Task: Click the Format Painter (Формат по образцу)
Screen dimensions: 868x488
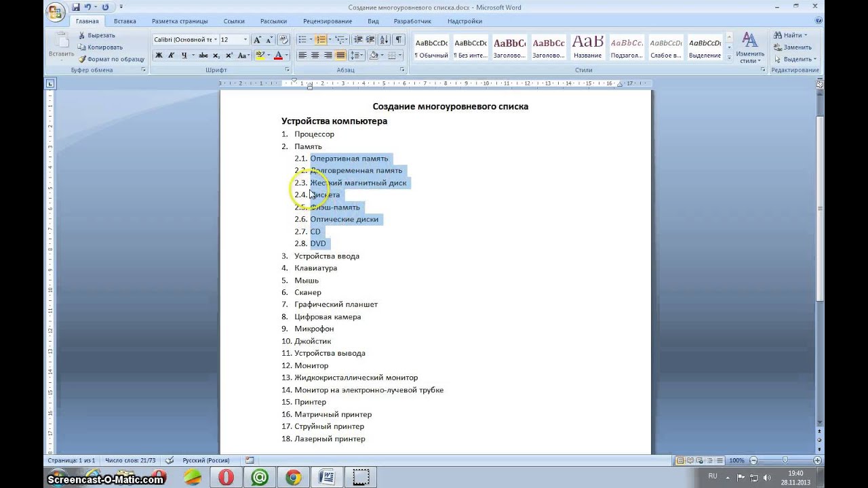Action: (x=106, y=59)
